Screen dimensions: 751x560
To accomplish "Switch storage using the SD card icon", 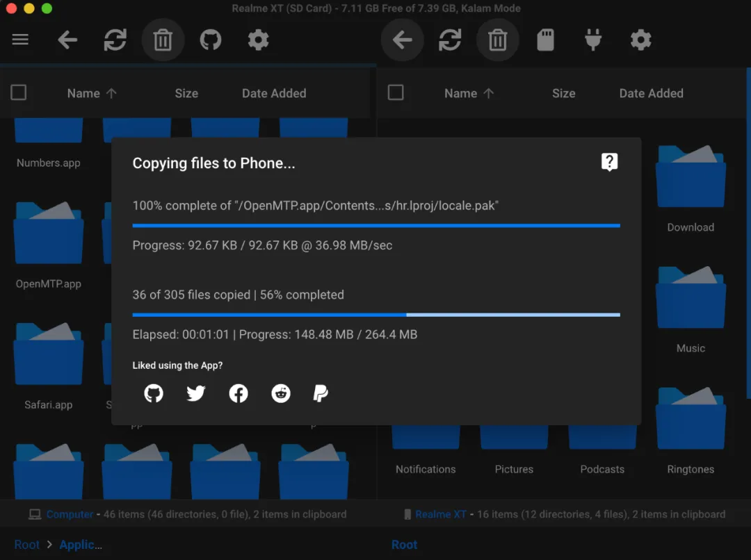I will click(546, 40).
